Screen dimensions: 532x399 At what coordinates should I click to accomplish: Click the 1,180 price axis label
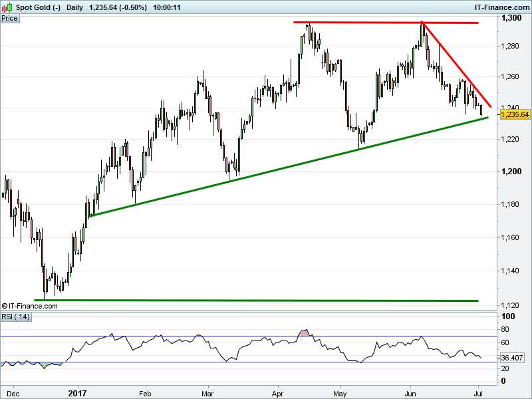pos(510,204)
